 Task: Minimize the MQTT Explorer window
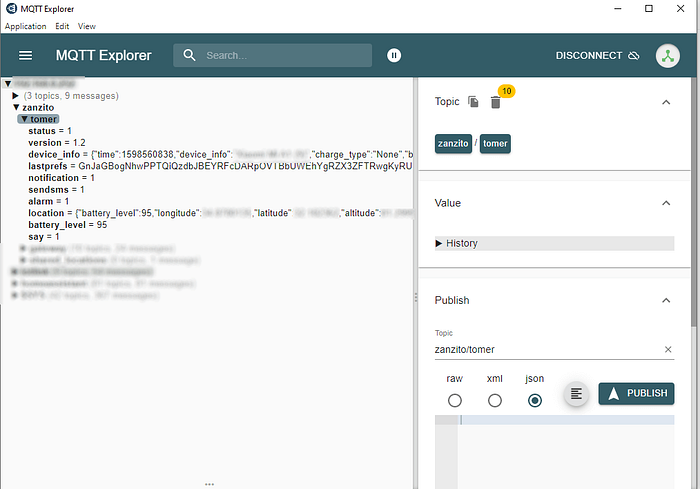618,8
